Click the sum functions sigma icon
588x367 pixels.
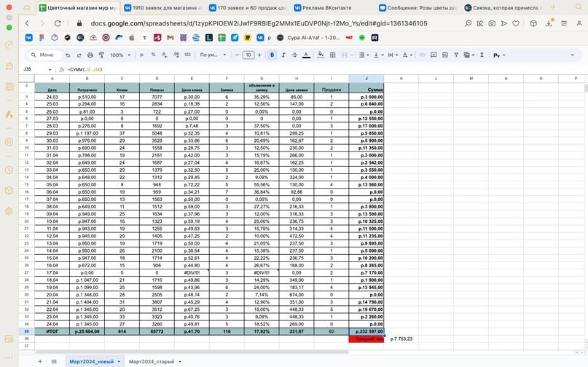coord(482,55)
